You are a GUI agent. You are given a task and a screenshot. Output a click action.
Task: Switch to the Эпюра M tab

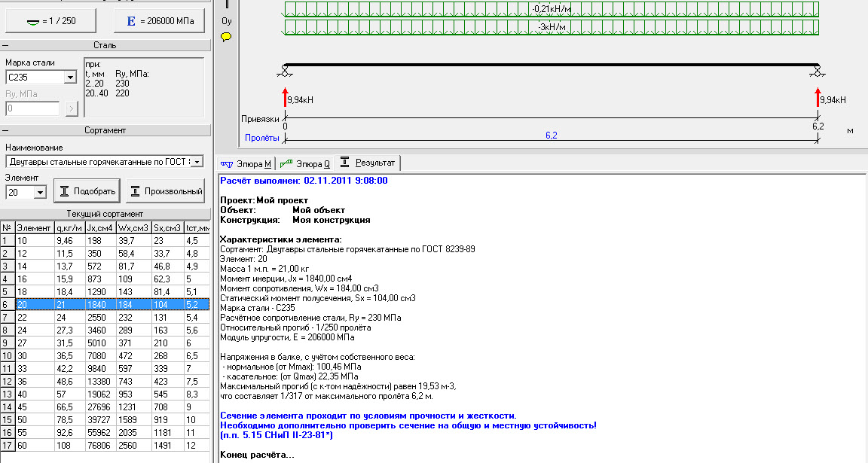coord(246,163)
